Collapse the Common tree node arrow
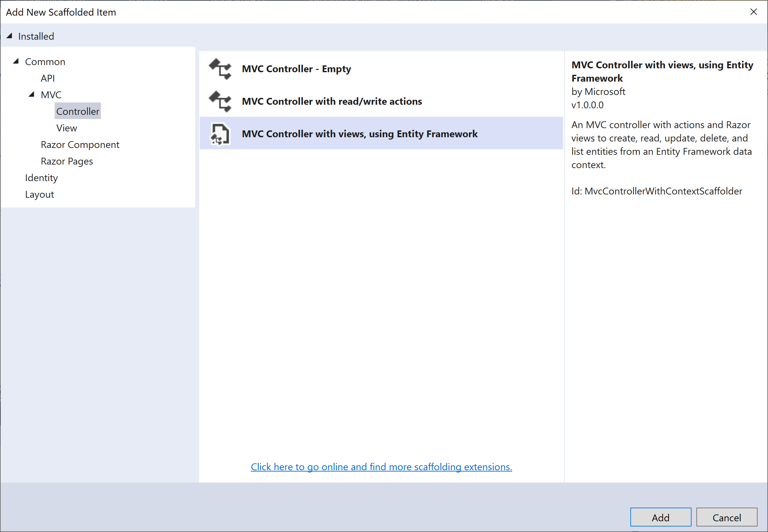This screenshot has width=768, height=532. (16, 61)
